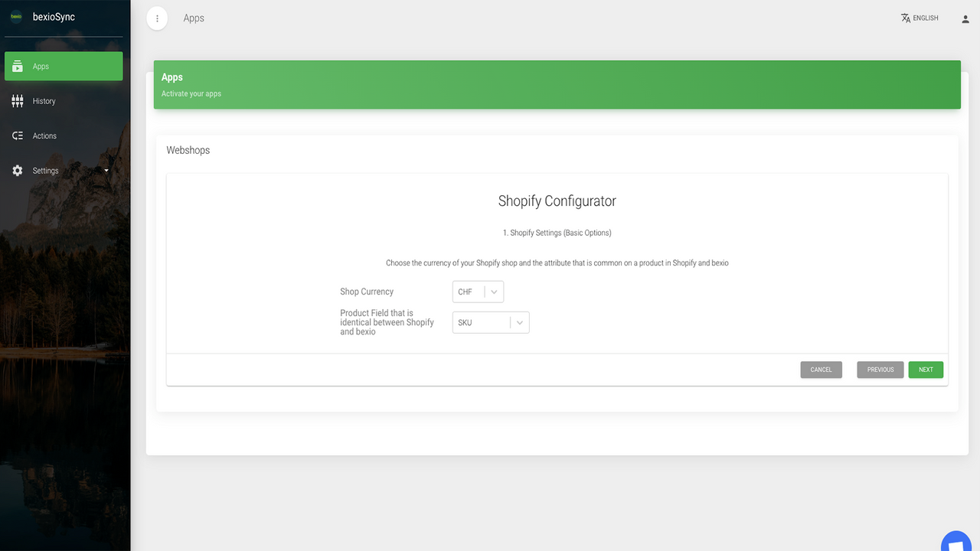Viewport: 980px width, 551px height.
Task: Click the bexio logo icon
Action: [x=15, y=18]
